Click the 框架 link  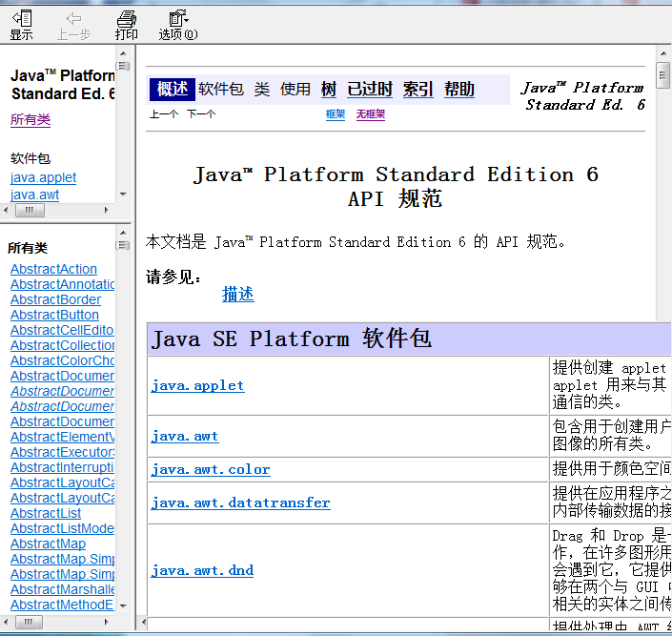pos(336,114)
